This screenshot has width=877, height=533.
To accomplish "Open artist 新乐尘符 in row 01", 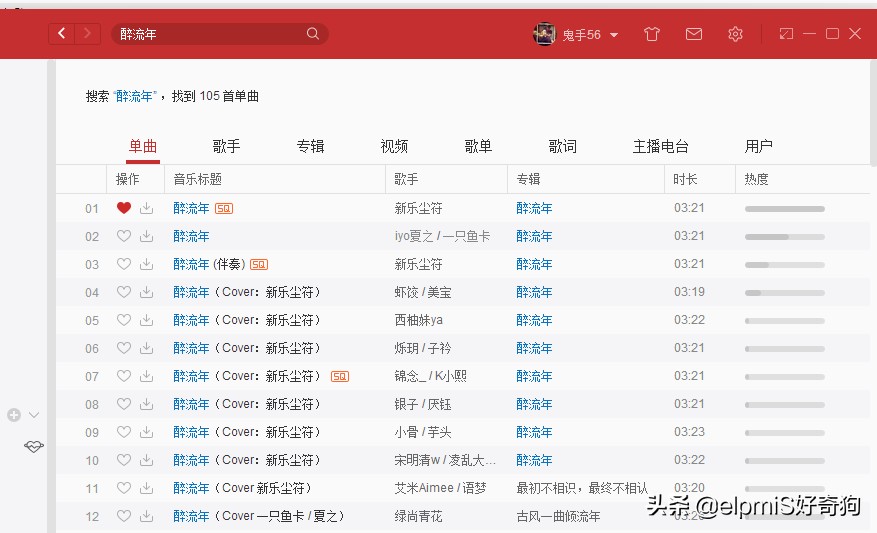I will click(418, 208).
